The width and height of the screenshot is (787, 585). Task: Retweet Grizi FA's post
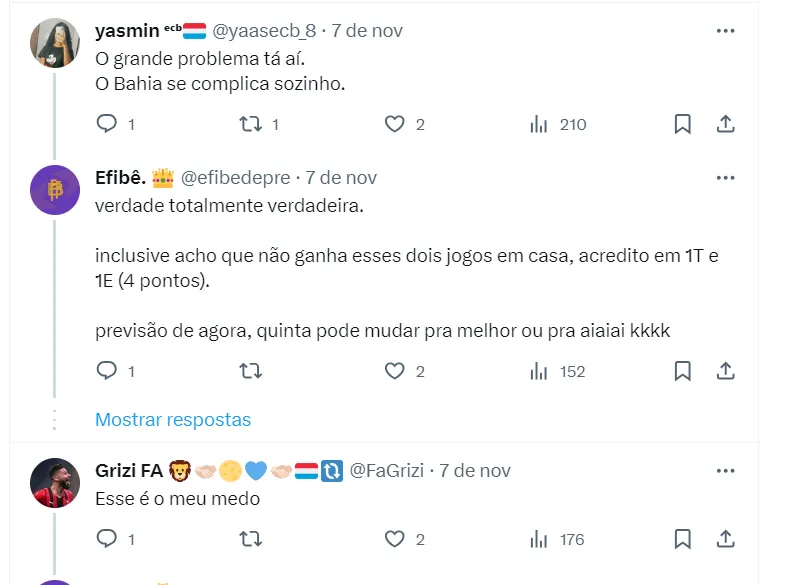pos(251,539)
